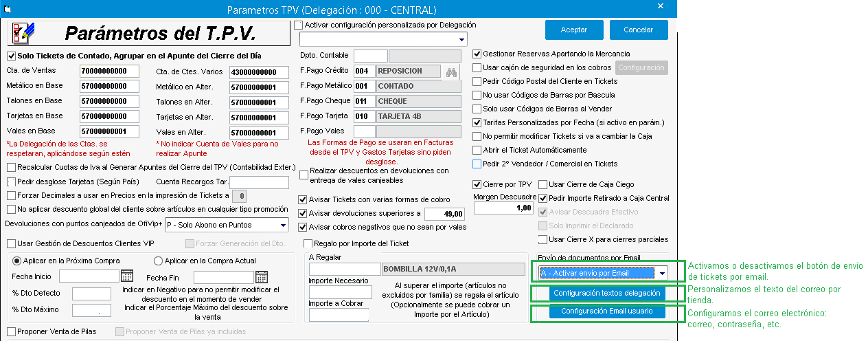The image size is (868, 341).
Task: Enable Usar Cierre de Caja Ciego
Action: [x=542, y=184]
